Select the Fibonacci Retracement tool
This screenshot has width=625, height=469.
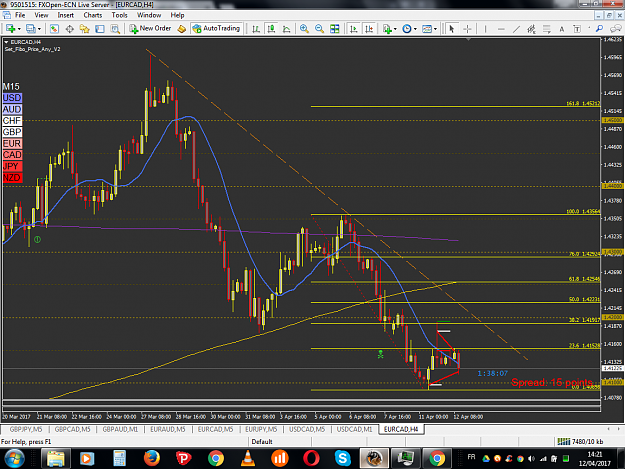pyautogui.click(x=546, y=29)
